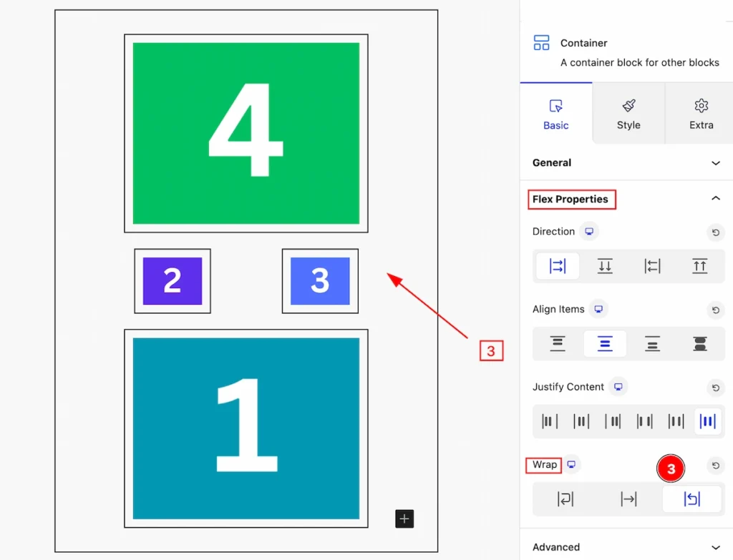The width and height of the screenshot is (733, 560).
Task: Open the Extra tab
Action: 701,114
